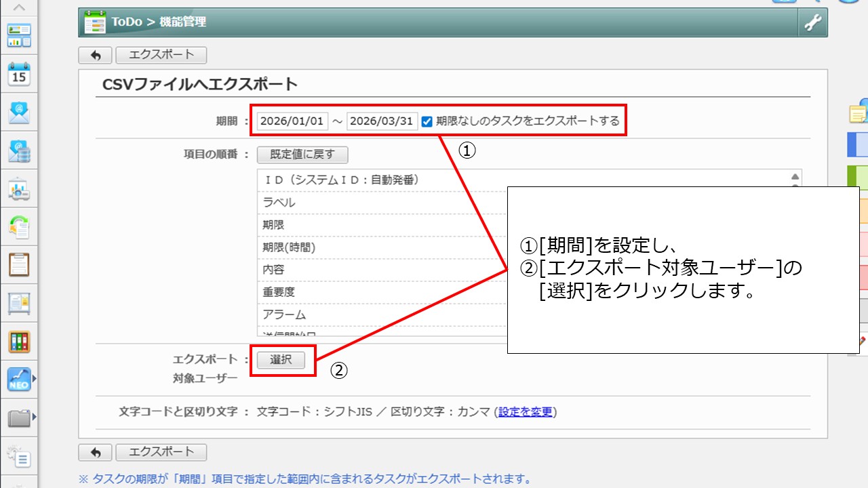Screen dimensions: 868x488
Task: Toggle 期限なしのタスクをエクスポートする checkbox
Action: (x=427, y=122)
